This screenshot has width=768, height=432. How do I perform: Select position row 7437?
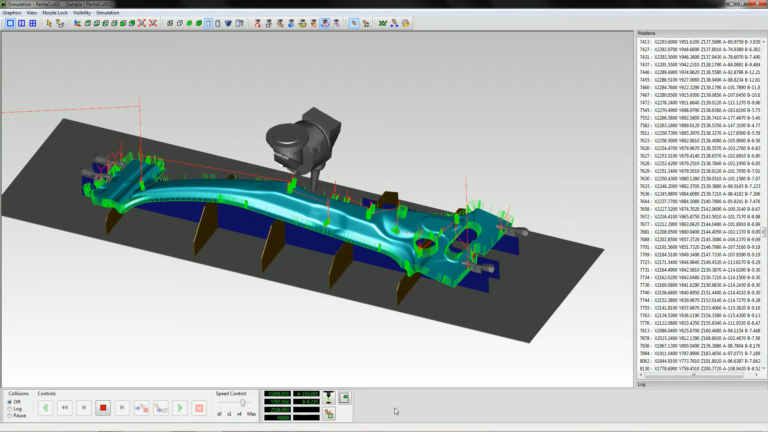(x=699, y=65)
